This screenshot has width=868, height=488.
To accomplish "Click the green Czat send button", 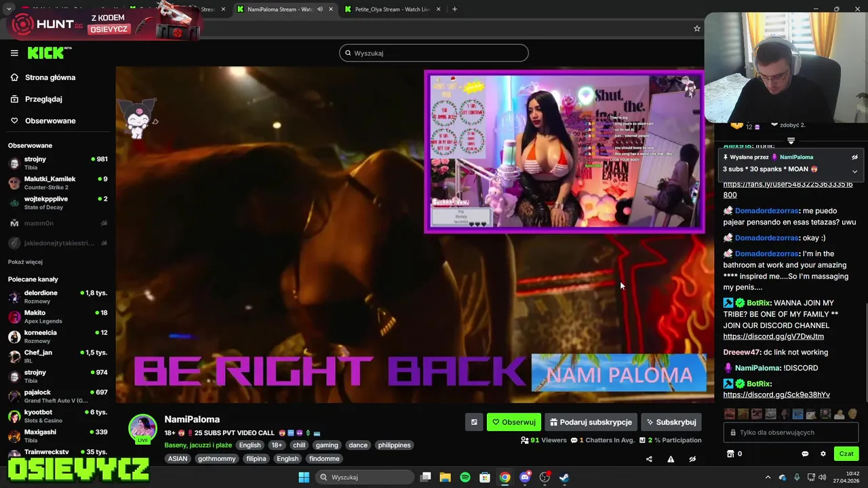I will 846,453.
